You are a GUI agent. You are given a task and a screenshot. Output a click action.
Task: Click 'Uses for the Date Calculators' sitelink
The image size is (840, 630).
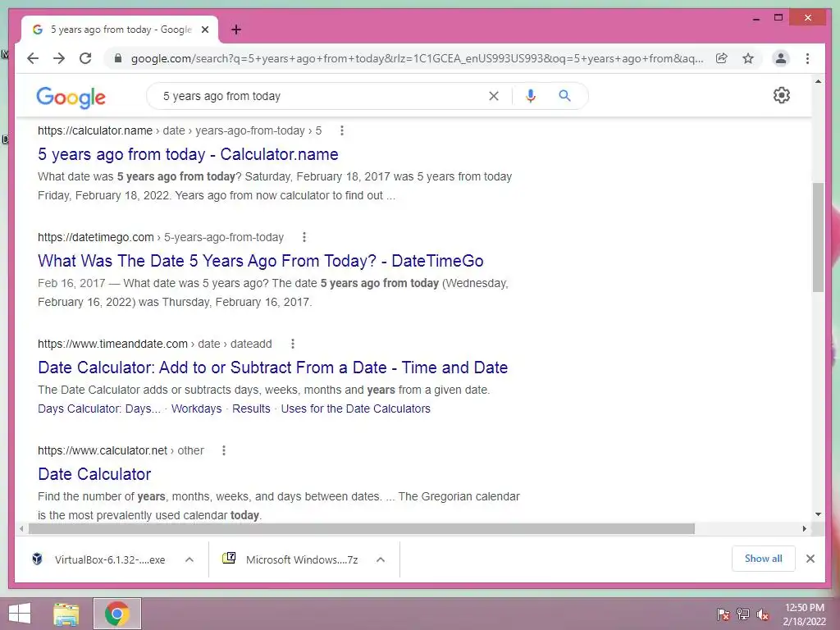tap(356, 409)
